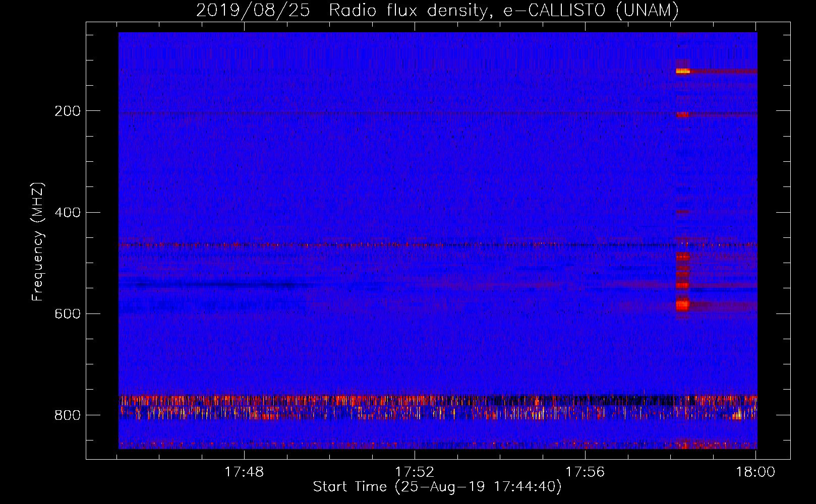Click the 200 frequency tick label

click(68, 111)
